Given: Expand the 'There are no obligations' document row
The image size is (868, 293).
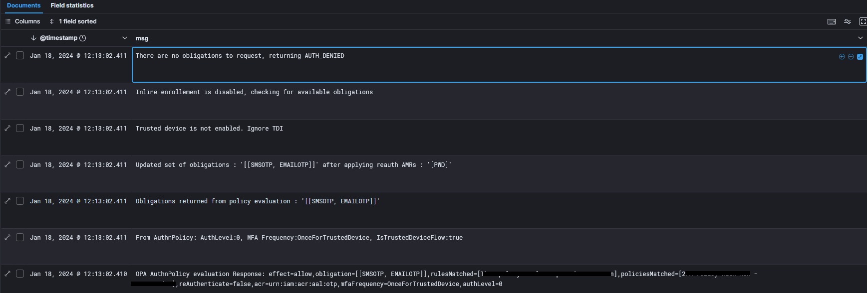Looking at the screenshot, I should pyautogui.click(x=7, y=55).
